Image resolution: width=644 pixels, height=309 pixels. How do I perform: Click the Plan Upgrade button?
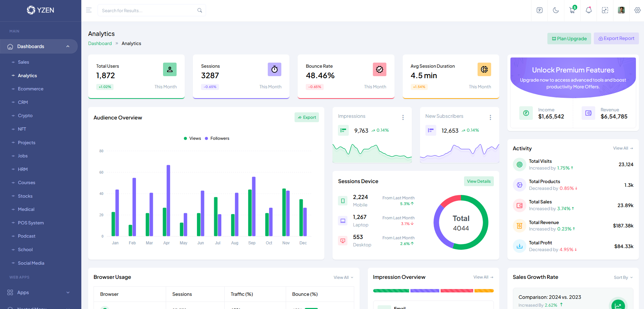569,39
